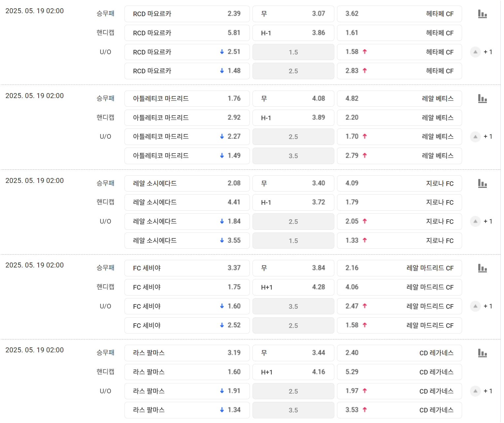The image size is (504, 423).
Task: Select RCD 마요르카 win odds 2.39
Action: tap(187, 14)
